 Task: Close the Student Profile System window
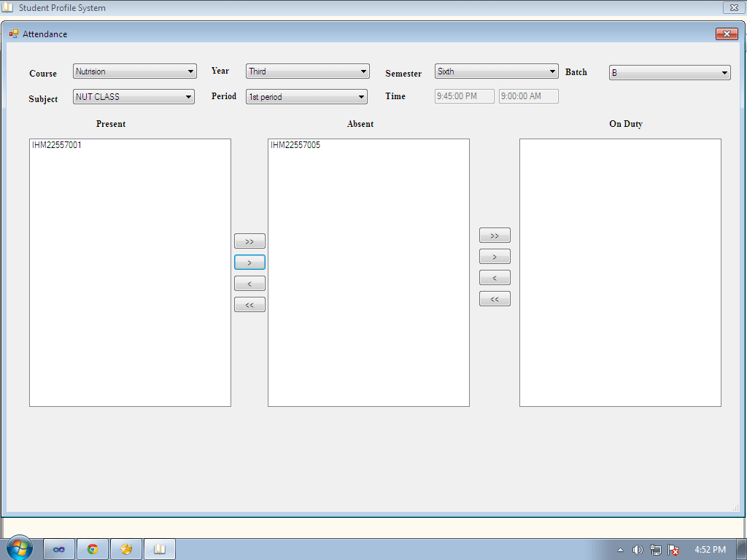[734, 7]
